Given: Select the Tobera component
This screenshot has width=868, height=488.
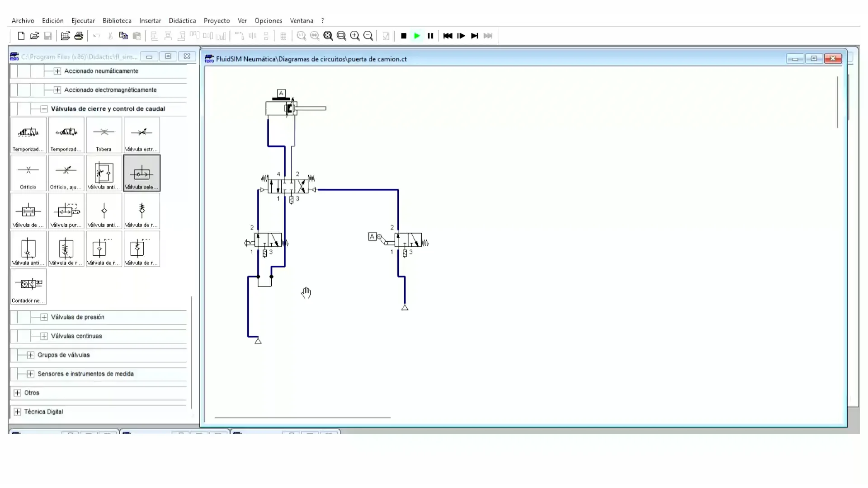Looking at the screenshot, I should (104, 135).
